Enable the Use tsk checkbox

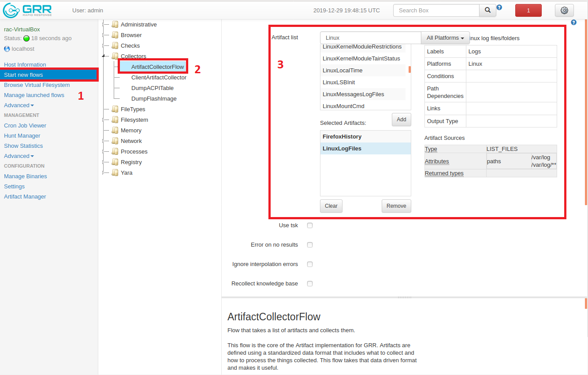[310, 225]
